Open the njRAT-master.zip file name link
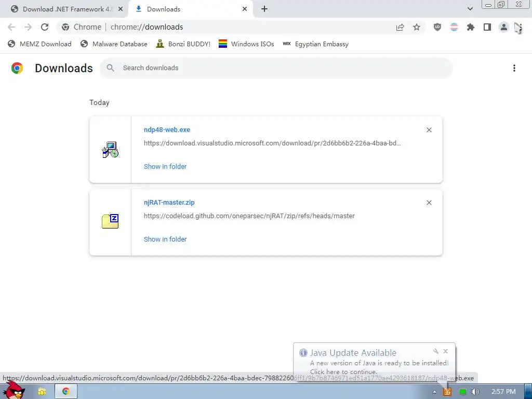The image size is (532, 399). [x=169, y=203]
